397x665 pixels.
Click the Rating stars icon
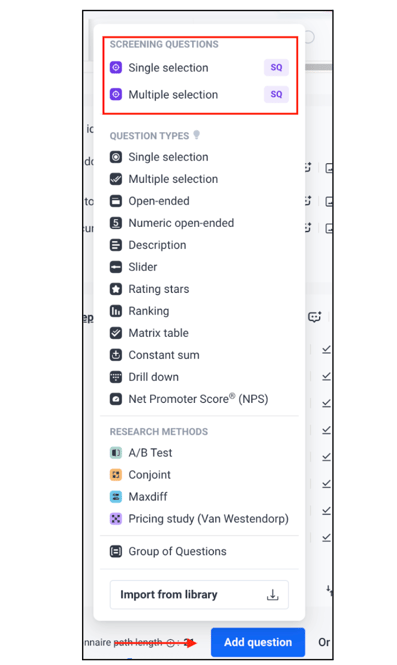click(x=116, y=289)
